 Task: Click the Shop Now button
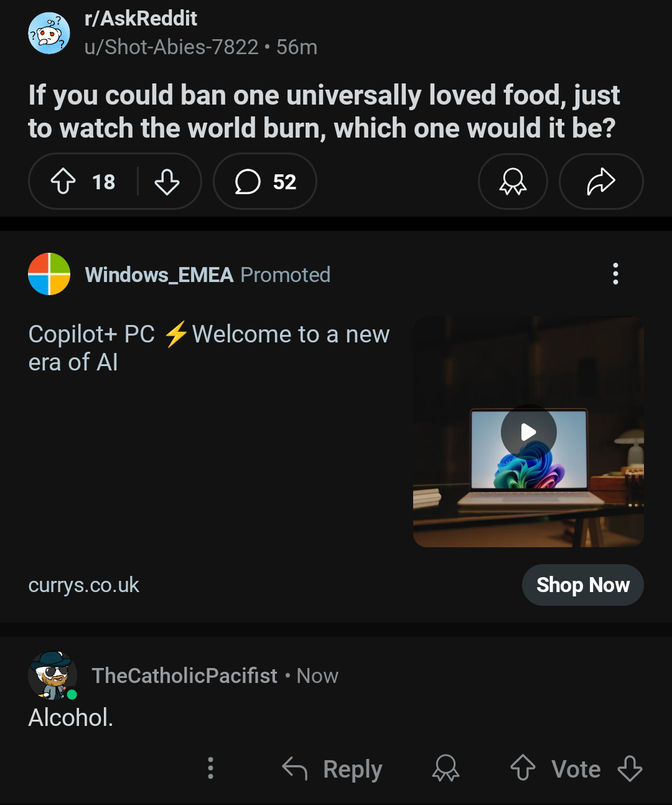coord(583,585)
